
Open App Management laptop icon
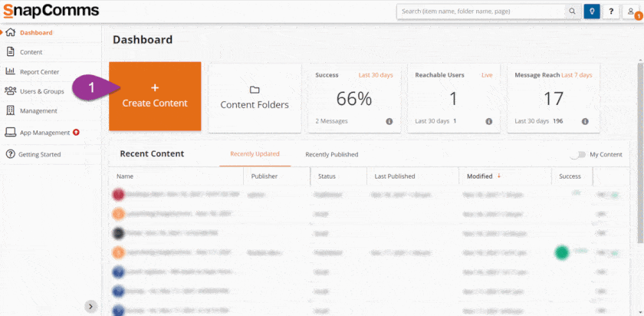coord(10,133)
